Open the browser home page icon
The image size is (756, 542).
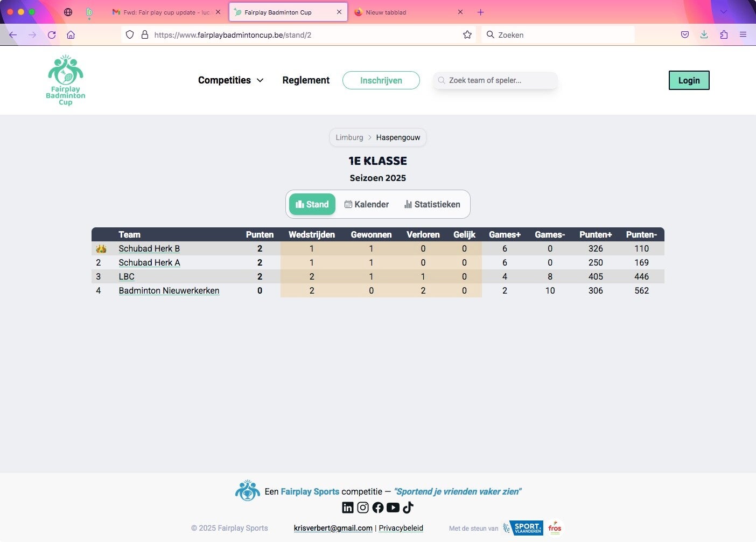[x=71, y=35]
